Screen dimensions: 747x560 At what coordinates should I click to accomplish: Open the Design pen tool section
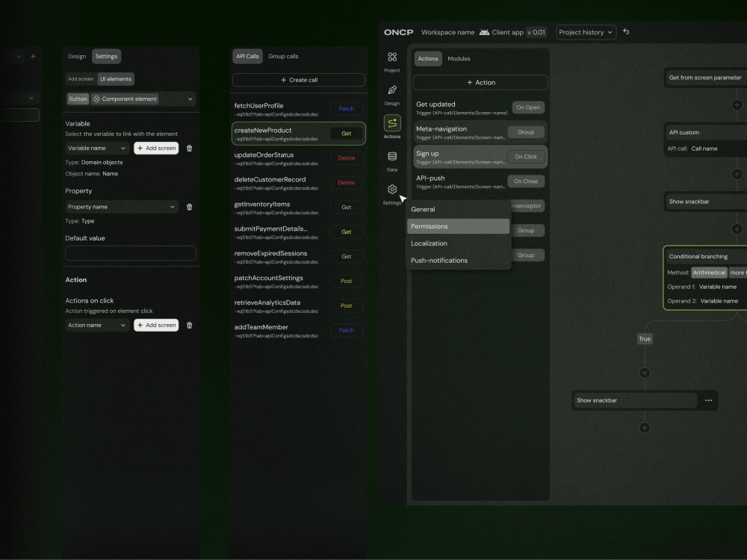coord(392,95)
